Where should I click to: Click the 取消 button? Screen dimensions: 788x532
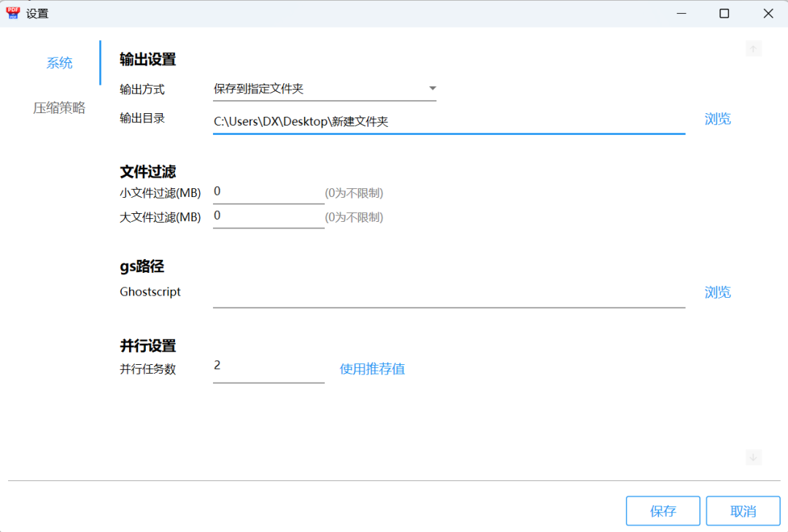coord(743,511)
